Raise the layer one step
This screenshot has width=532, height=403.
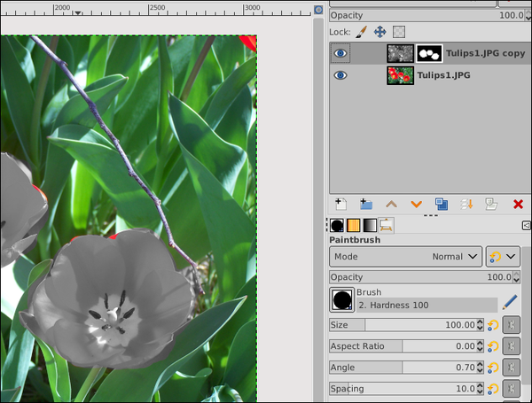391,204
